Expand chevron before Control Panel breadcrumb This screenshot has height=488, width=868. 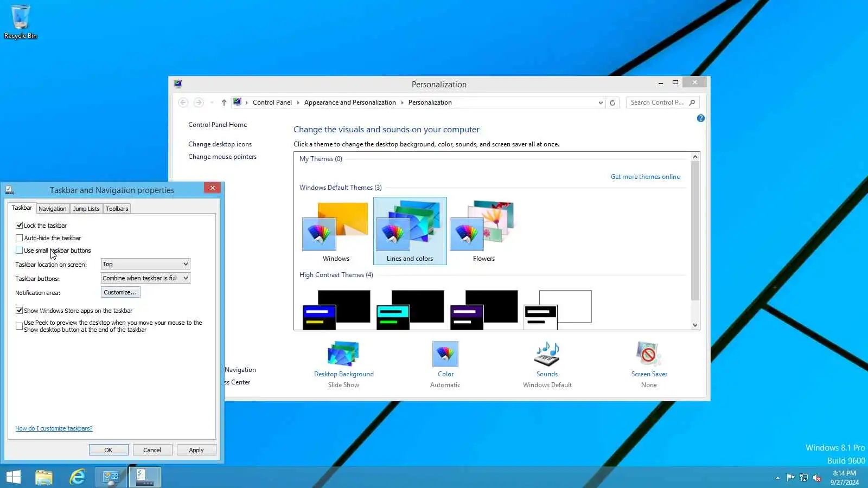tap(246, 102)
